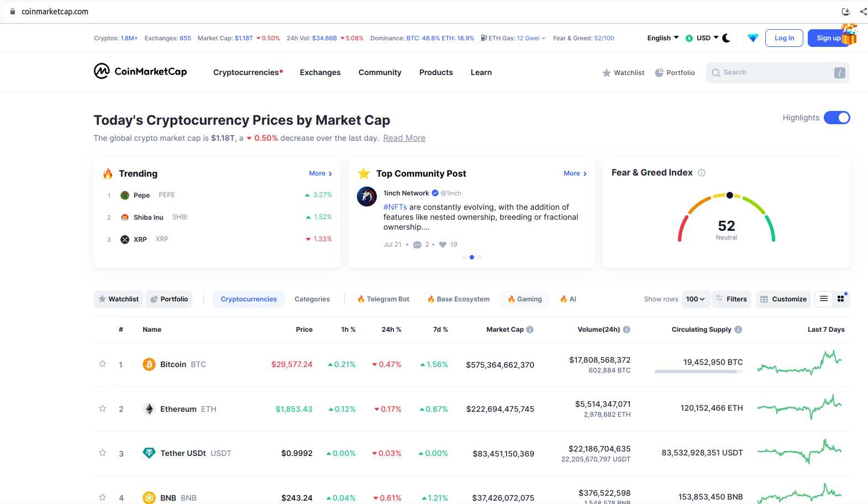Click the Bitcoin coin icon

point(149,364)
